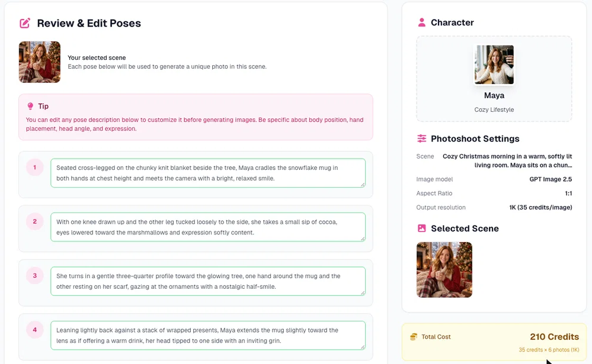Screen dimensions: 592x364
Task: Click the coins icon next to Total Cost
Action: coord(414,336)
